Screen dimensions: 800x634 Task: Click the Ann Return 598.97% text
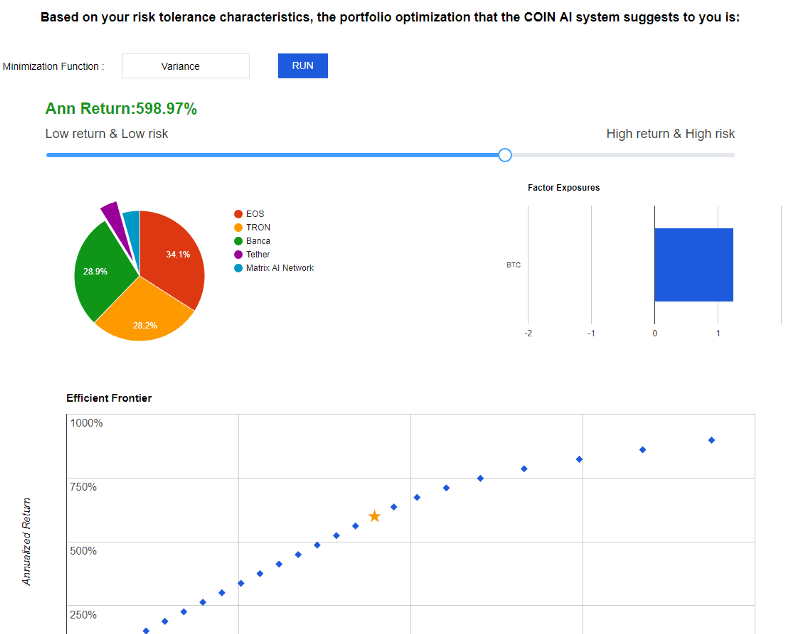click(121, 109)
